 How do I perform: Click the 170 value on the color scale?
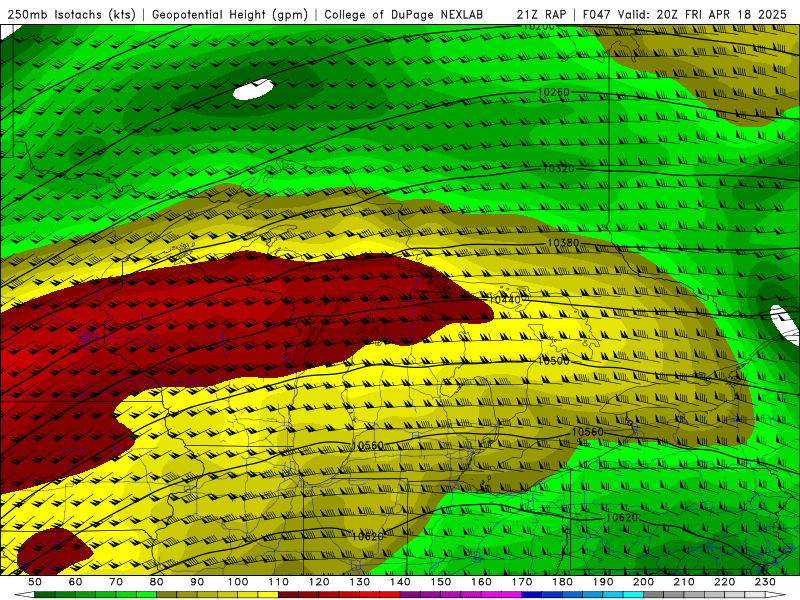pyautogui.click(x=522, y=582)
